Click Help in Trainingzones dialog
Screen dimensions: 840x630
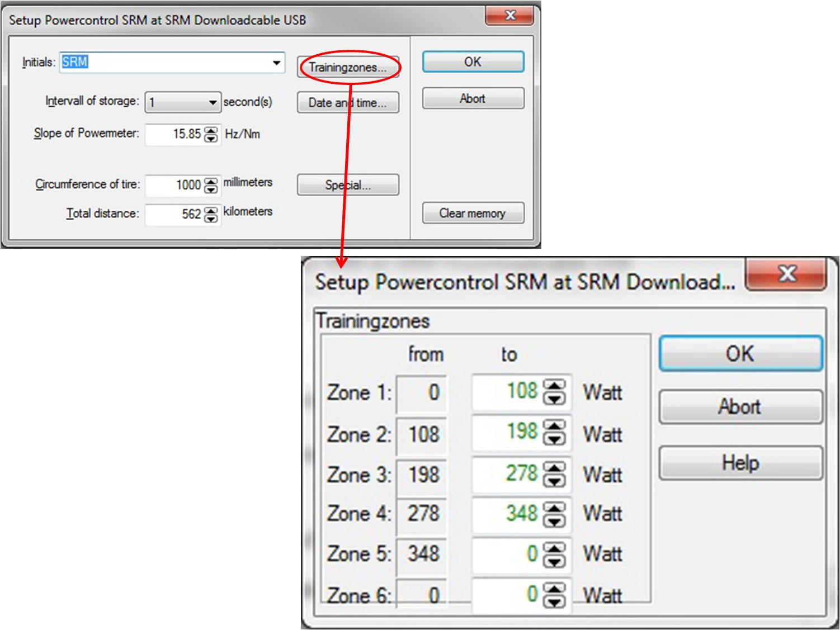[x=740, y=463]
